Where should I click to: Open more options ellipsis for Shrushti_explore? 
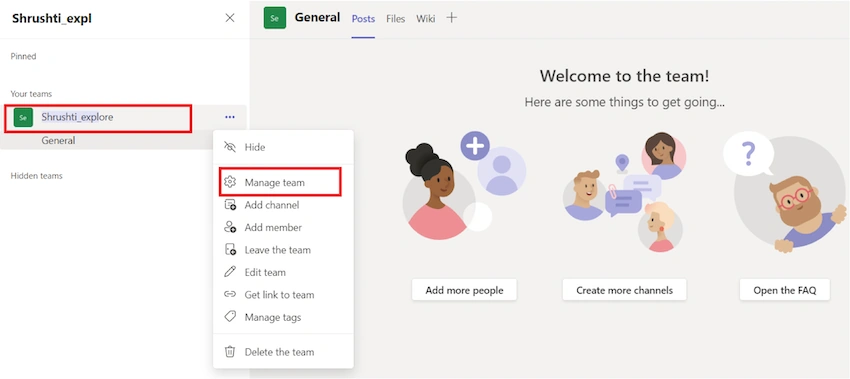coord(230,117)
